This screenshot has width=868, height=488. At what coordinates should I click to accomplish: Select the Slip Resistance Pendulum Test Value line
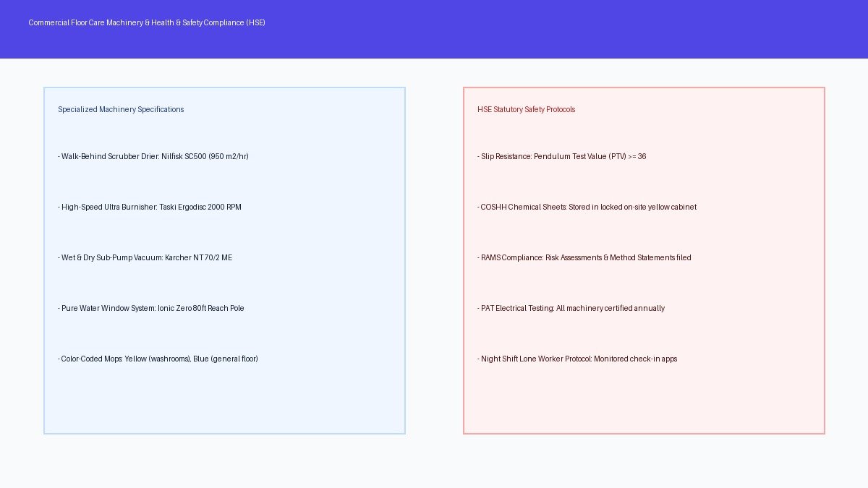[562, 156]
